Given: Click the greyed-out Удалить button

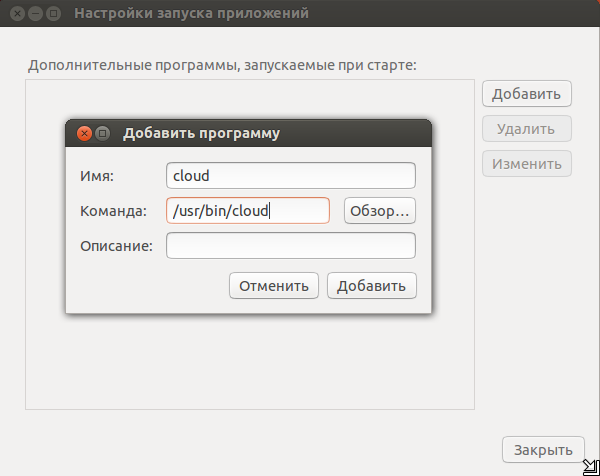Looking at the screenshot, I should [527, 129].
